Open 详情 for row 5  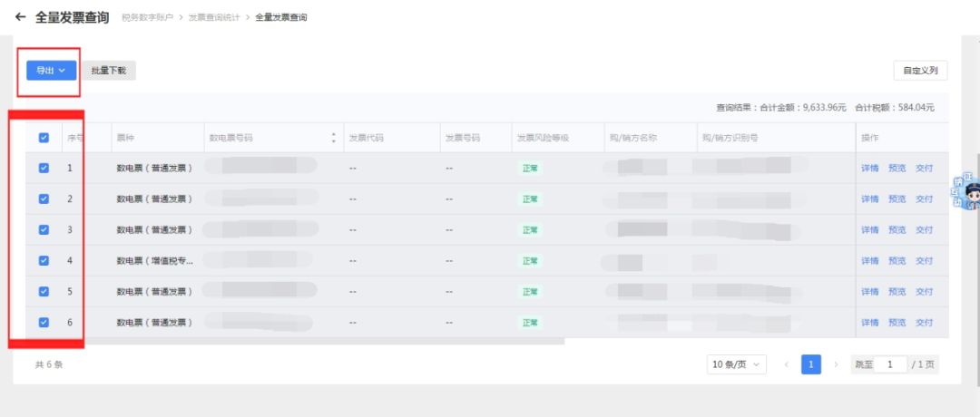click(870, 292)
